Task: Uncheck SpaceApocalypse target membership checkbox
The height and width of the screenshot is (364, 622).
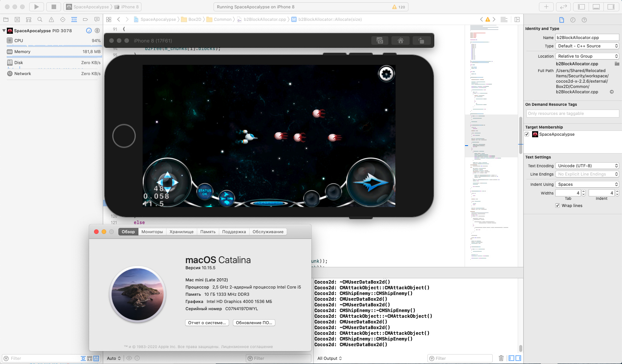Action: (x=527, y=134)
